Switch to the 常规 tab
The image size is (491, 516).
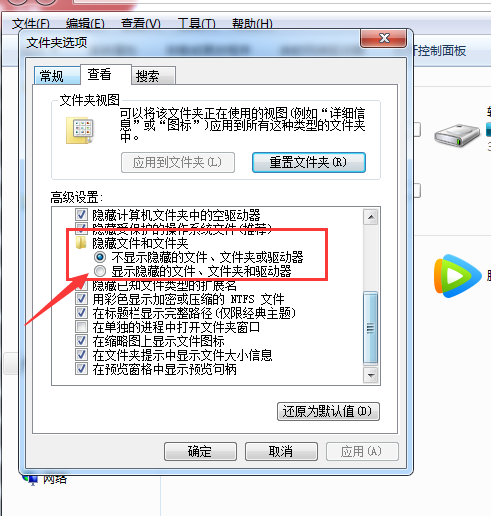57,76
